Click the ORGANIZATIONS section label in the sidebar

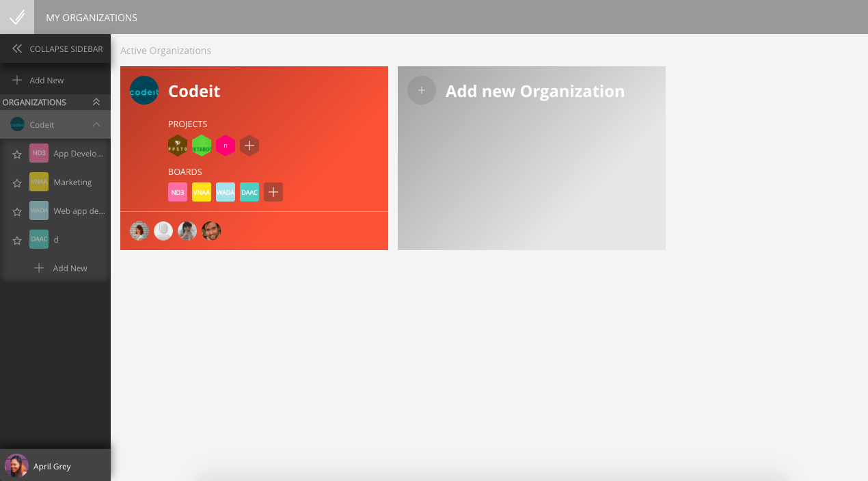click(34, 102)
